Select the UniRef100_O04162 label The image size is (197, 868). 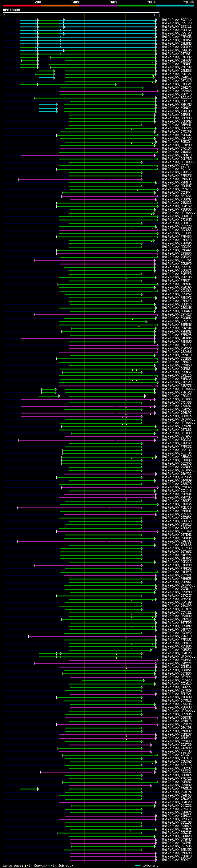tap(177, 206)
